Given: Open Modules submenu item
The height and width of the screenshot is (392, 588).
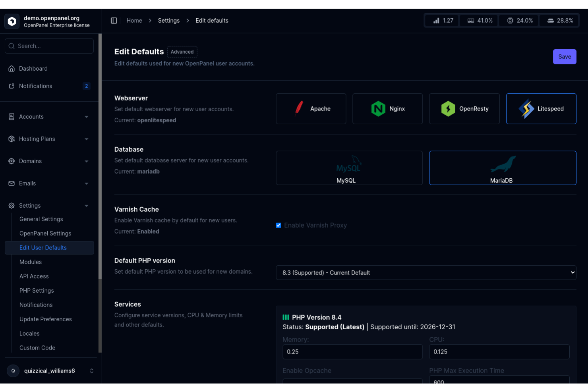Looking at the screenshot, I should (x=31, y=262).
